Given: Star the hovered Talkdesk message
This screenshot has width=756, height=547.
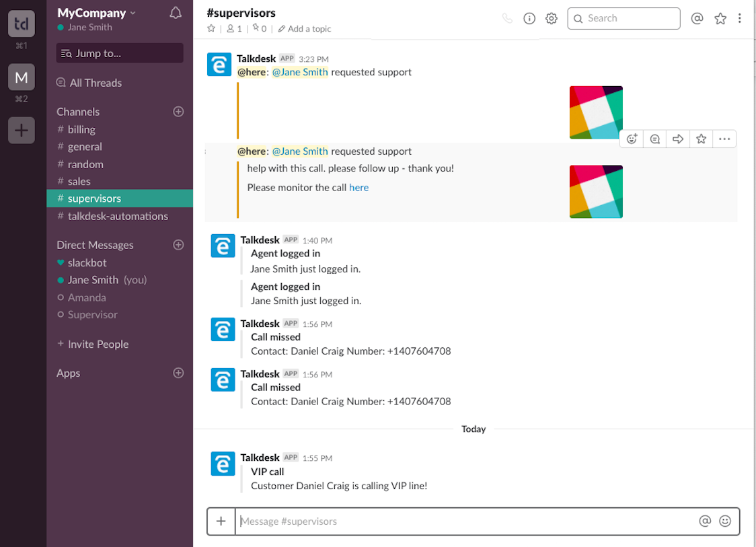Looking at the screenshot, I should [x=701, y=139].
